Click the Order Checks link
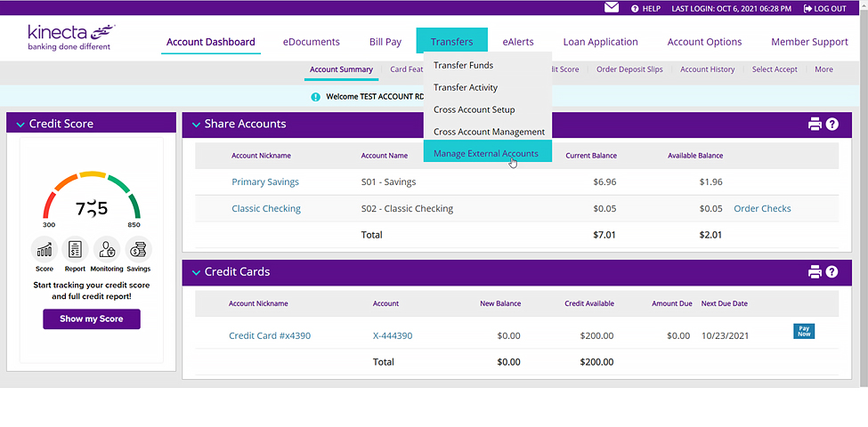This screenshot has width=868, height=427. 762,209
